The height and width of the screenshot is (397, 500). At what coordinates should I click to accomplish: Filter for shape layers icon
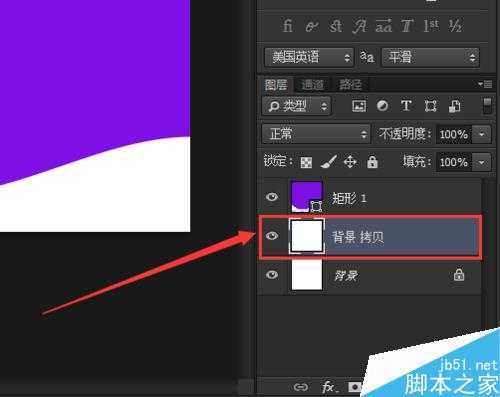[430, 106]
